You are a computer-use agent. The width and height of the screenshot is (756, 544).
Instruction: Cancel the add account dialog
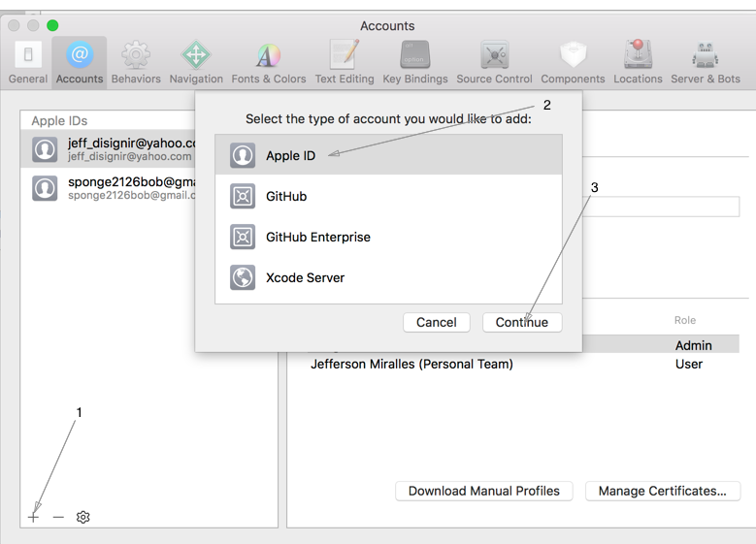437,322
